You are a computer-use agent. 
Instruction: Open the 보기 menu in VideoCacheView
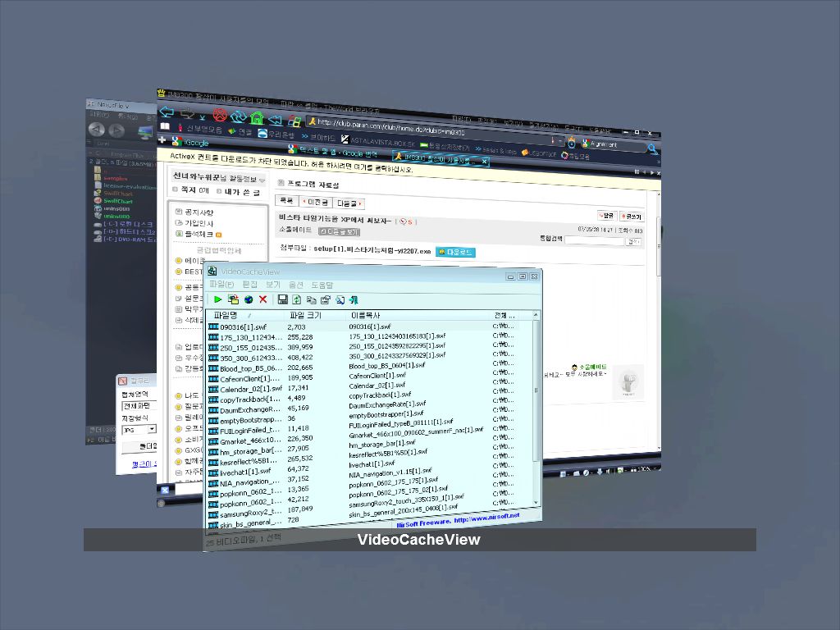(272, 285)
